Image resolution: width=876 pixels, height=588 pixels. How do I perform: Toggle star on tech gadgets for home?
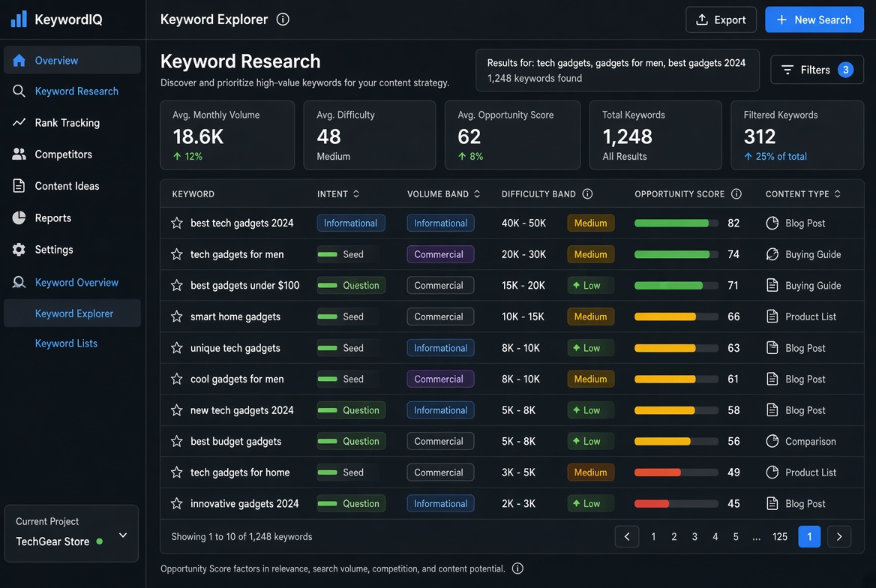(x=176, y=472)
